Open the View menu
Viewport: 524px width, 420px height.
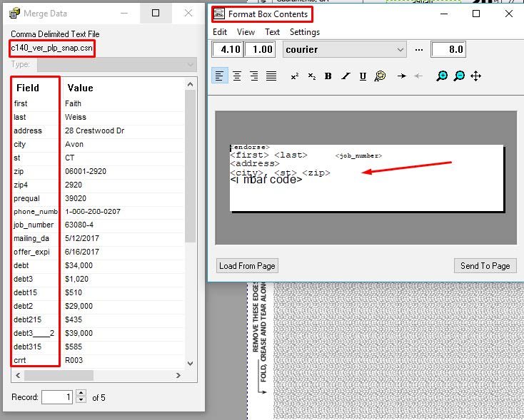click(246, 32)
